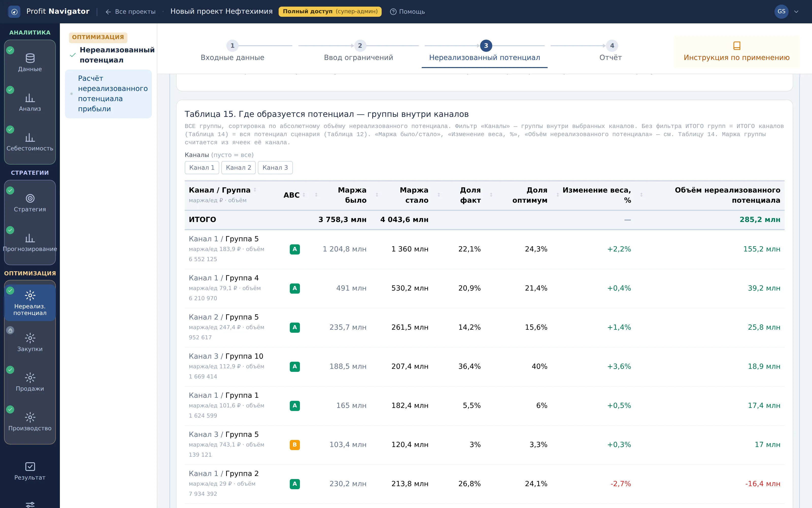Click the 285,2 млн total value

pyautogui.click(x=760, y=219)
